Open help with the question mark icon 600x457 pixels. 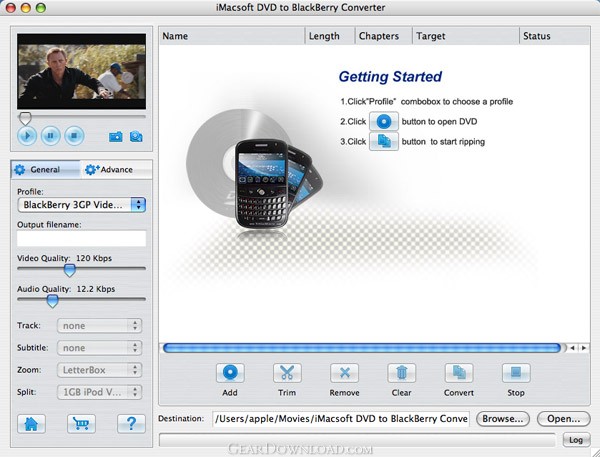(x=131, y=424)
